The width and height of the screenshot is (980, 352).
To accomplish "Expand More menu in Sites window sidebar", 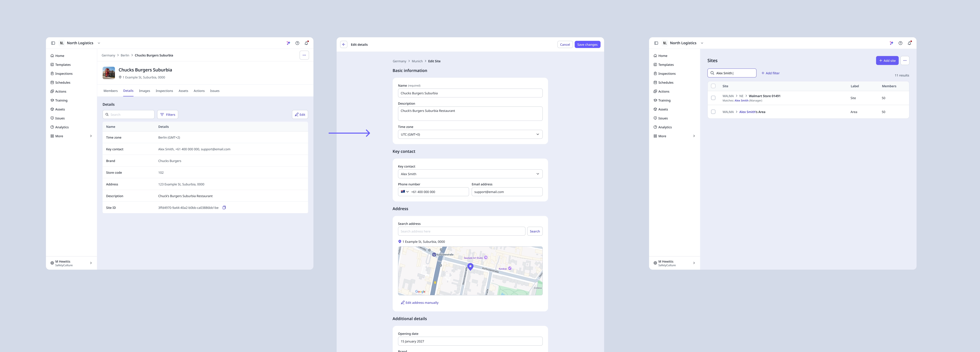I will pyautogui.click(x=675, y=136).
